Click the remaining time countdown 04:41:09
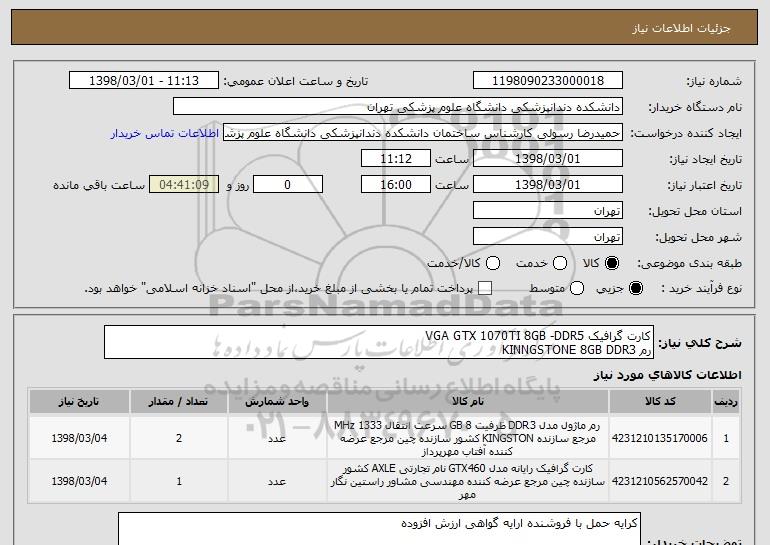Viewport: 770px width, 545px height. point(184,185)
